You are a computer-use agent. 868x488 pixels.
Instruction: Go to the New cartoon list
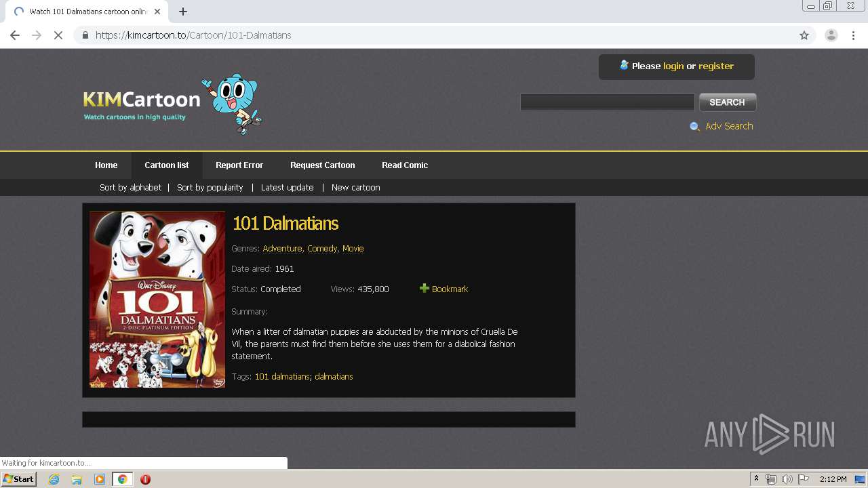pyautogui.click(x=356, y=188)
